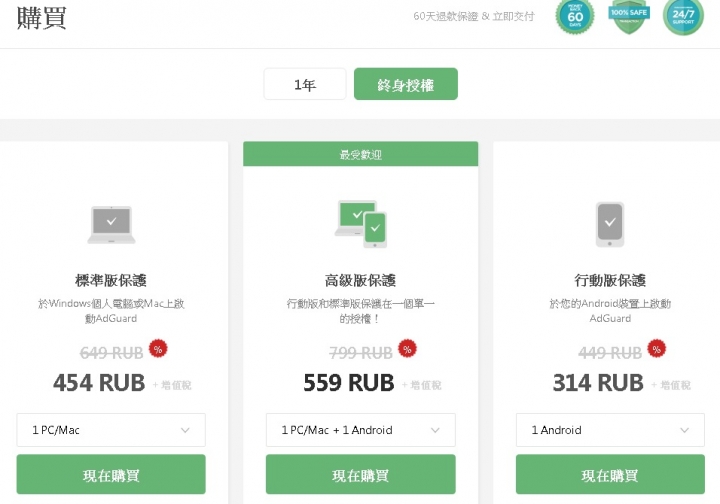Click the description text under 高級版保護

pos(360,311)
